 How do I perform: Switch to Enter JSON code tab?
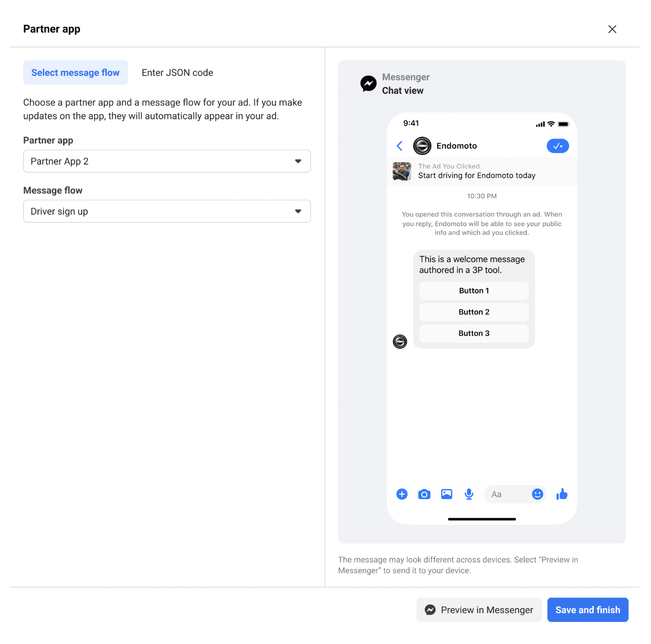[x=177, y=73]
